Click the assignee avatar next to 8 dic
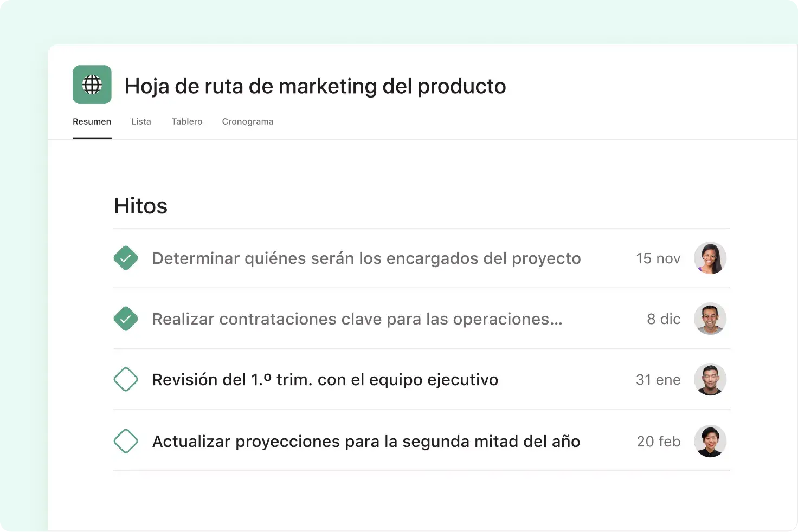The height and width of the screenshot is (532, 798). click(710, 319)
